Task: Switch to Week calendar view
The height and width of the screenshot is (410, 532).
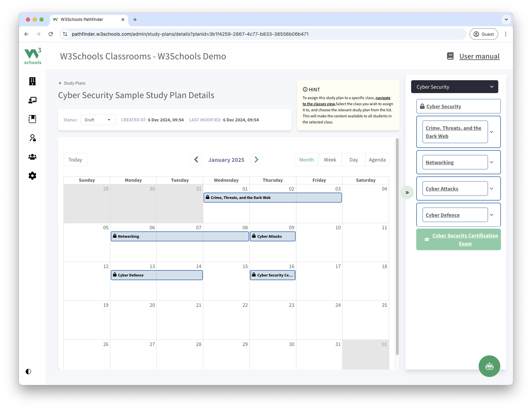Action: coord(330,160)
